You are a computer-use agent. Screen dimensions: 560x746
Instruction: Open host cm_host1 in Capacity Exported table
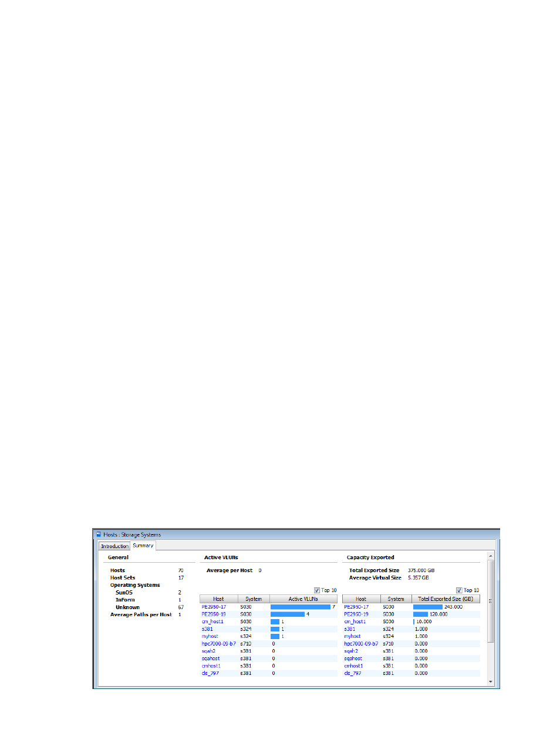tap(355, 621)
